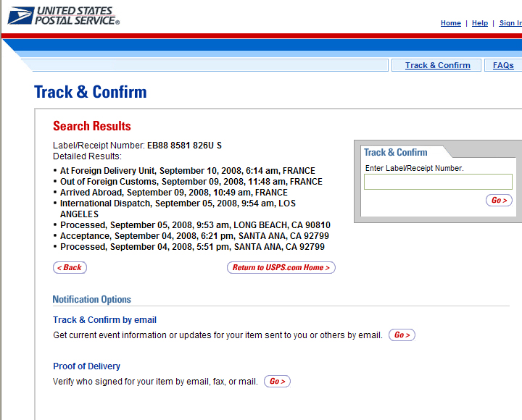This screenshot has height=420, width=522.
Task: Click the Out of Foreign Customs entry
Action: click(x=191, y=182)
